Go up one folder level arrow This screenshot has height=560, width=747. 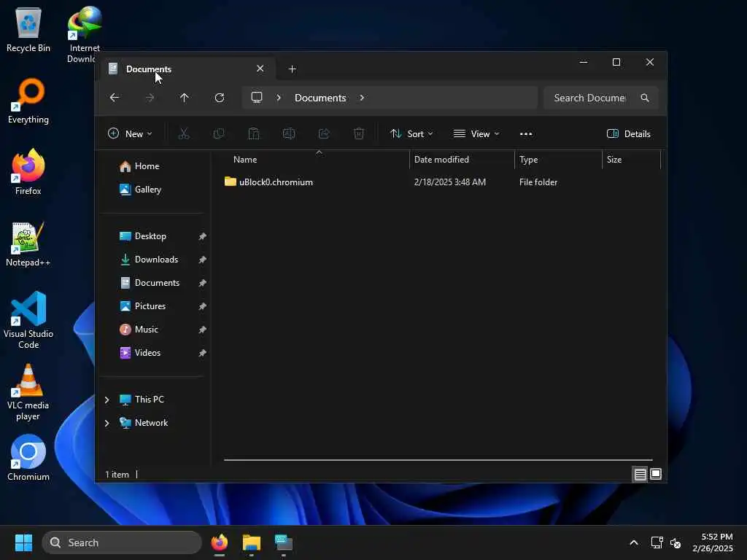click(x=185, y=98)
